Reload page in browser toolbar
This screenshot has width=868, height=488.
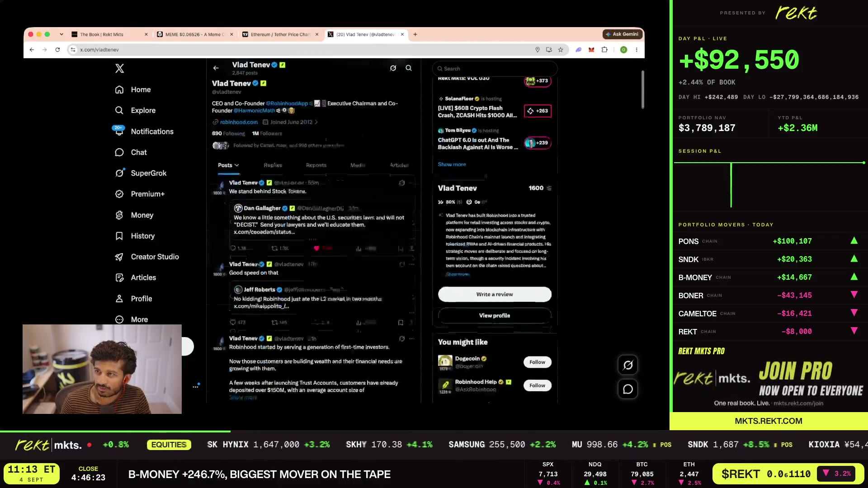57,50
